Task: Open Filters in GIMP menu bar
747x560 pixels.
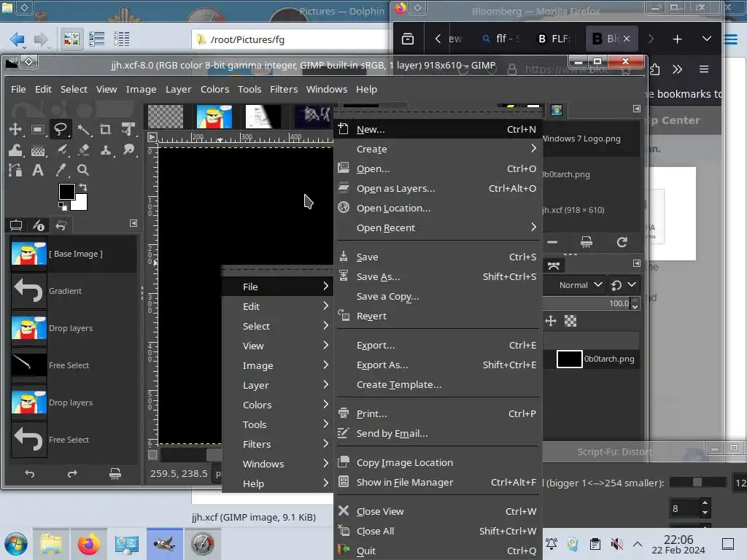Action: (284, 89)
